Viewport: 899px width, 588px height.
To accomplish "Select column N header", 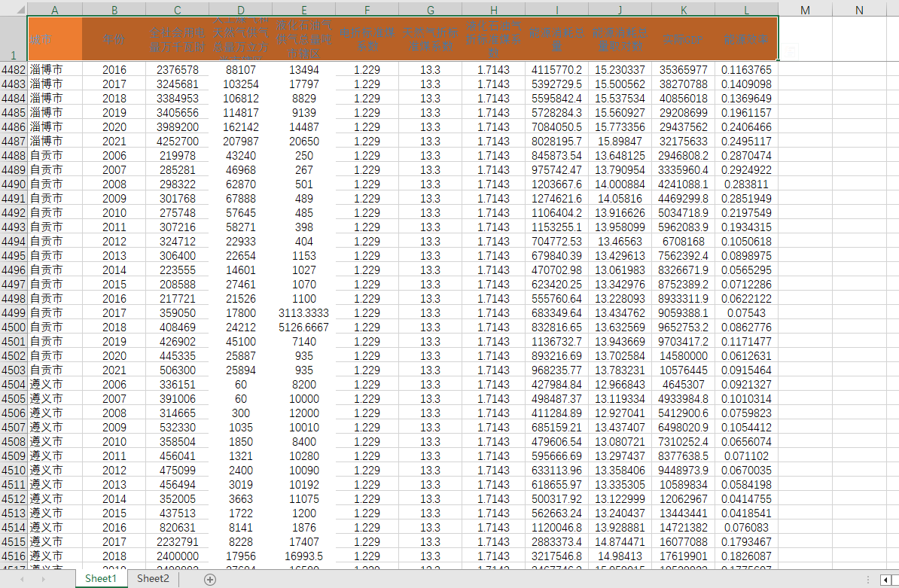I will point(859,10).
